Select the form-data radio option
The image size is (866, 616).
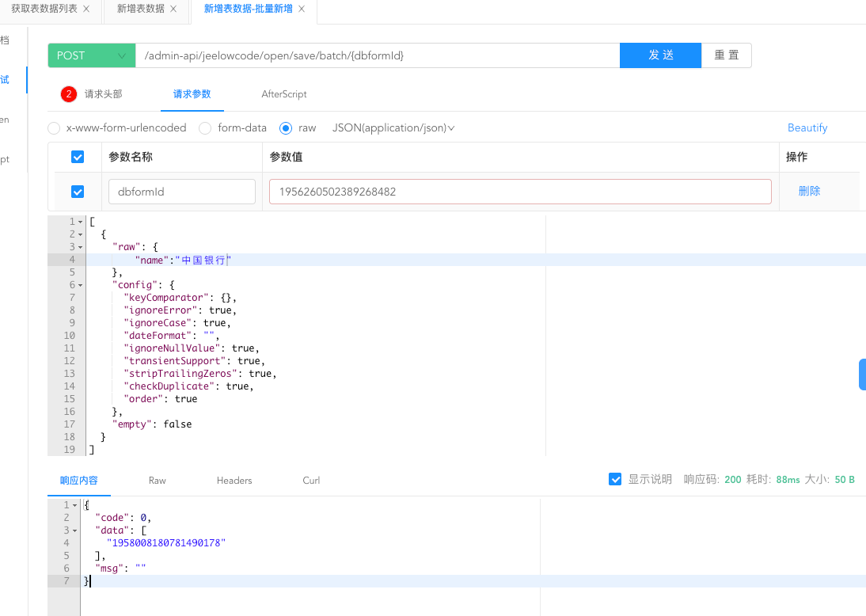coord(205,128)
